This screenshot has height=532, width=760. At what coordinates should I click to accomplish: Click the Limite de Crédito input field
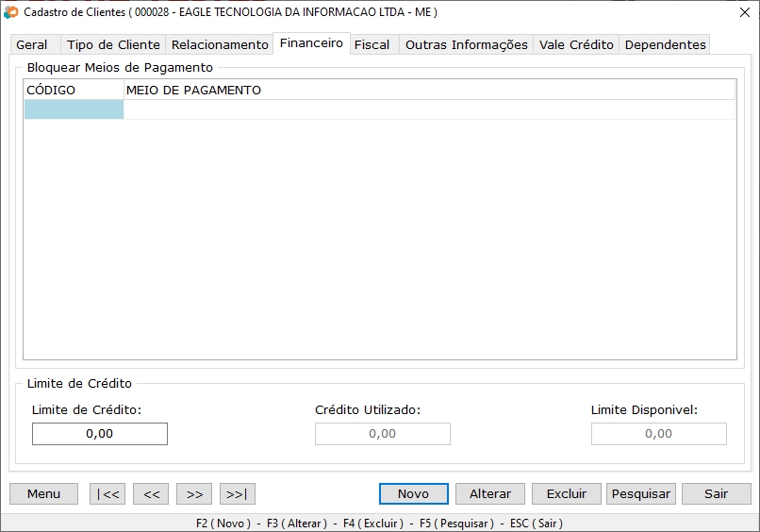[99, 434]
